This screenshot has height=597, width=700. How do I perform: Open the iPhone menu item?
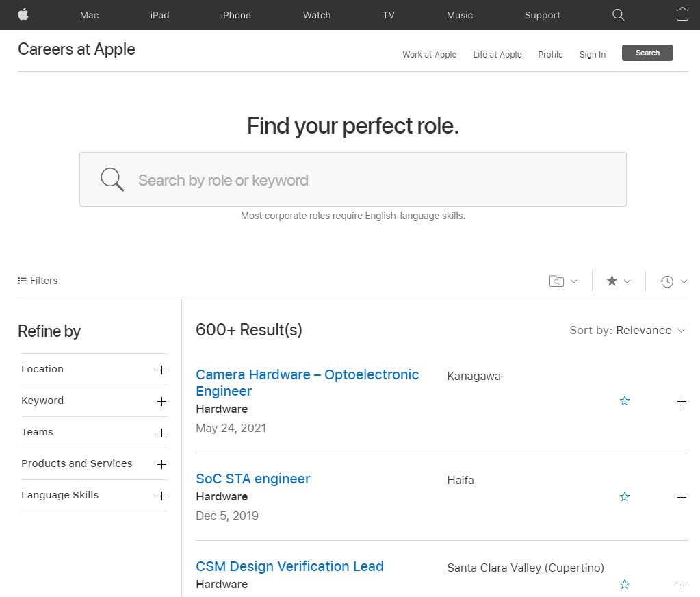click(x=235, y=15)
